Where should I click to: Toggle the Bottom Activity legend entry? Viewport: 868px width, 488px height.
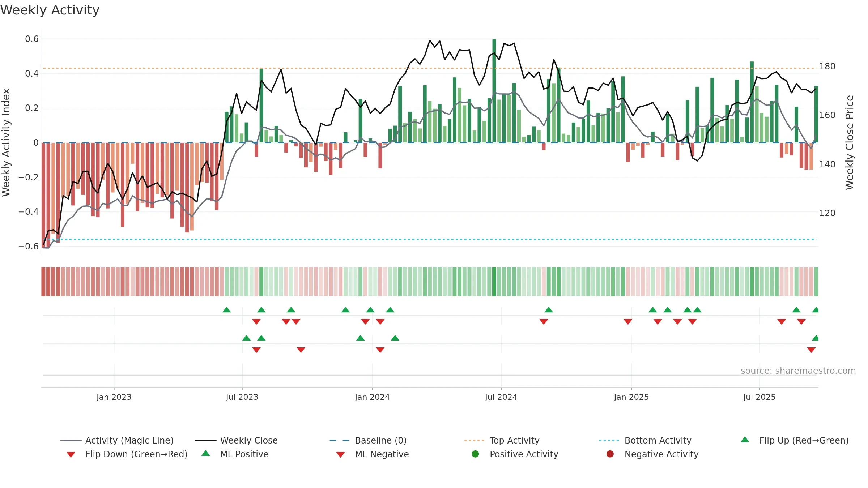click(x=645, y=440)
